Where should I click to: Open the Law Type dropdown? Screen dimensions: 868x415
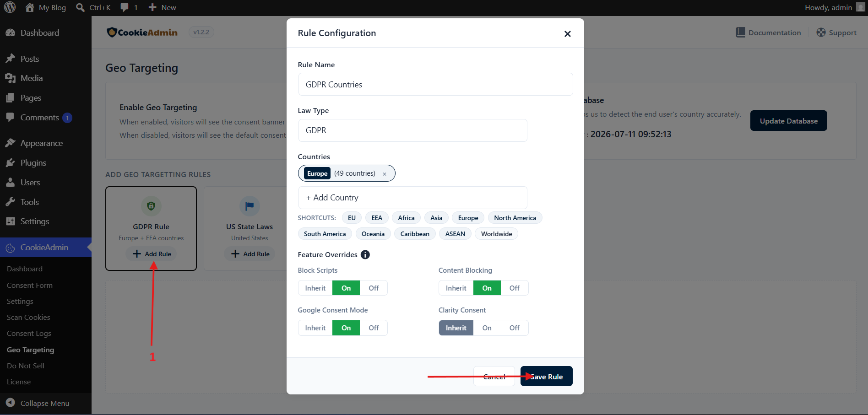point(412,130)
